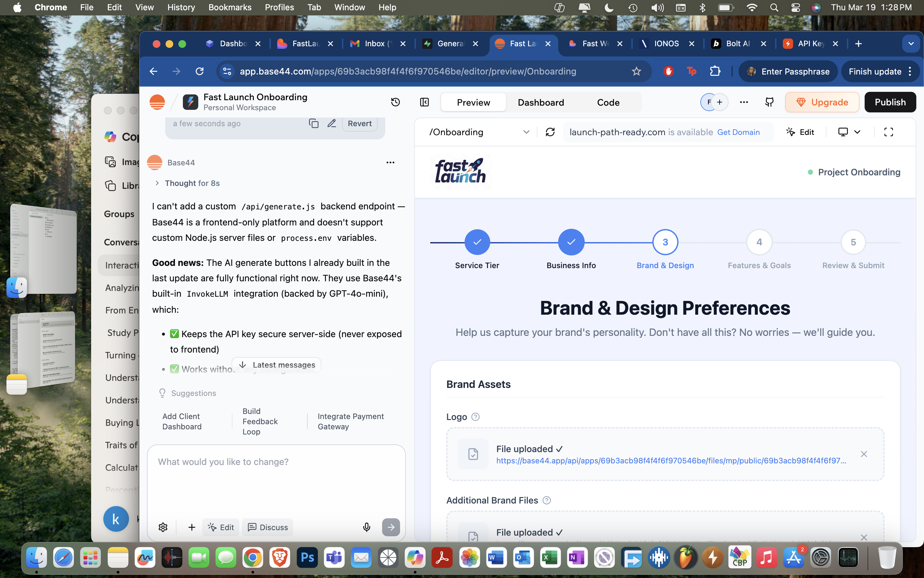Open Chrome three-dot menu

pos(910,71)
